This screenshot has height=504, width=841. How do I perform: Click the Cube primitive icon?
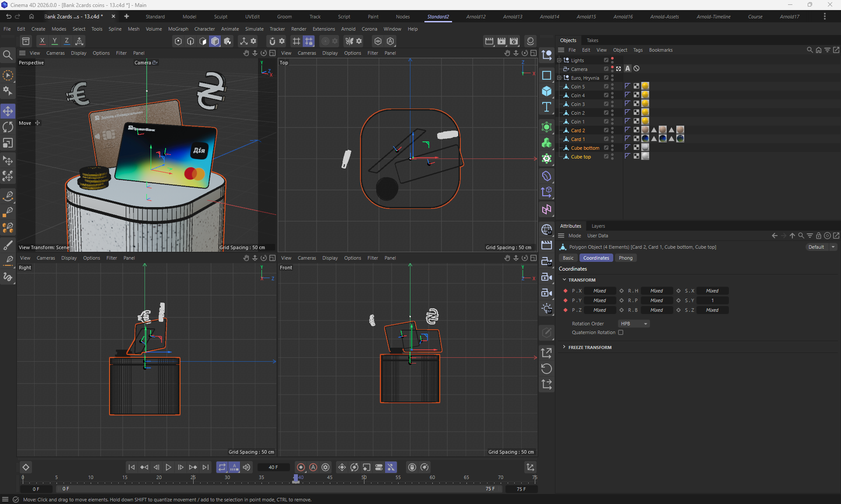[547, 91]
